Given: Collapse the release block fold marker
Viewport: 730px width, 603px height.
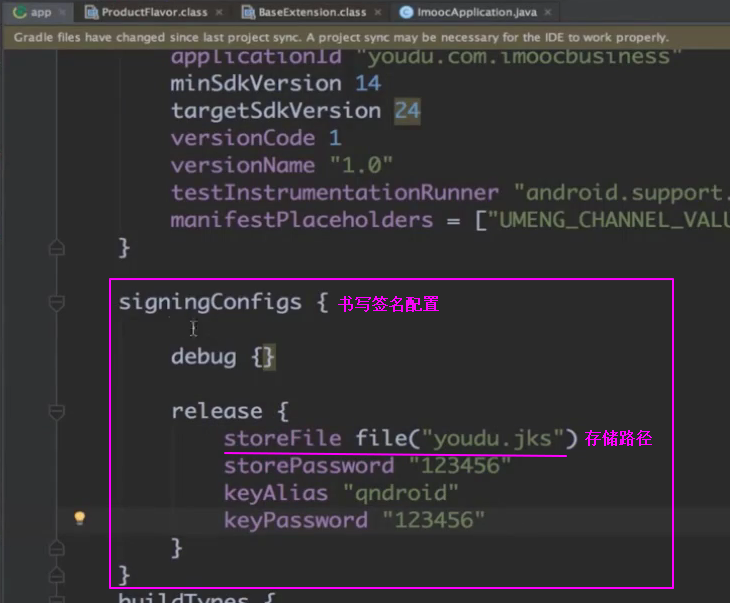Looking at the screenshot, I should (57, 411).
